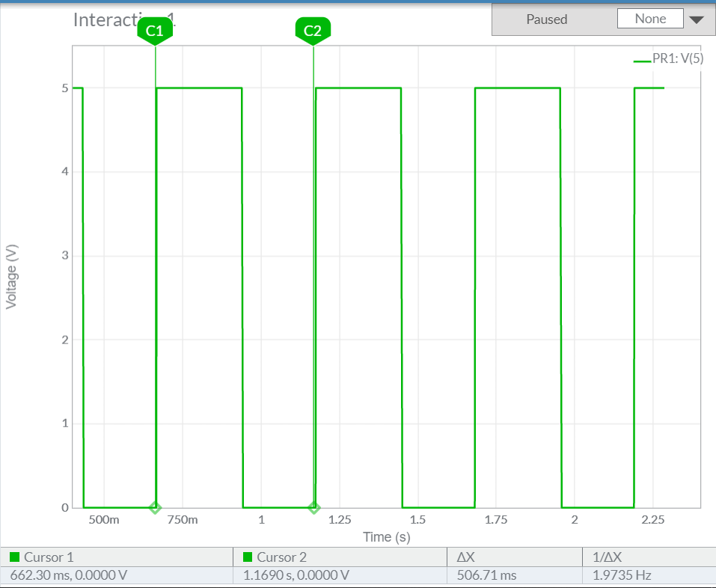The height and width of the screenshot is (588, 716).
Task: Select the C2 cursor flag
Action: (x=313, y=31)
